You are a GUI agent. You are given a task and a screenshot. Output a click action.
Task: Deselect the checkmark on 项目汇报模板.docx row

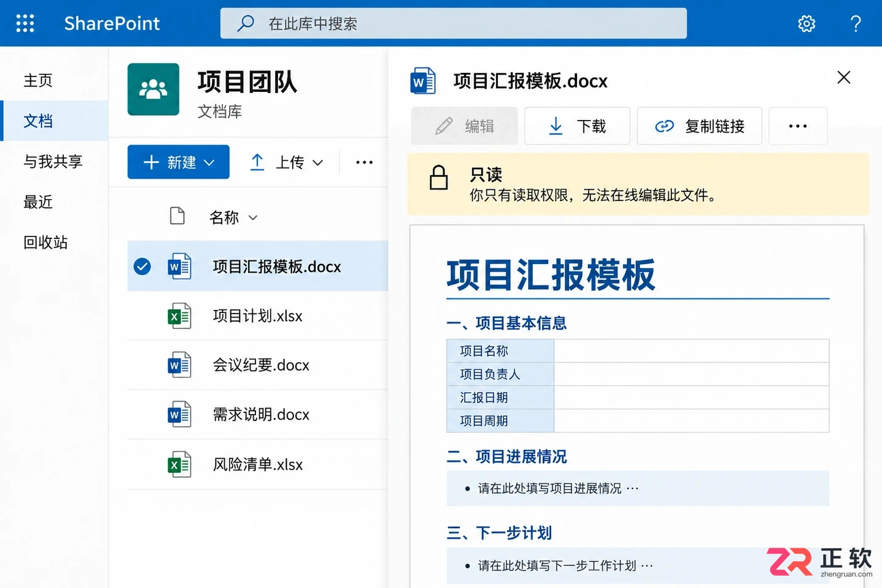coord(142,266)
